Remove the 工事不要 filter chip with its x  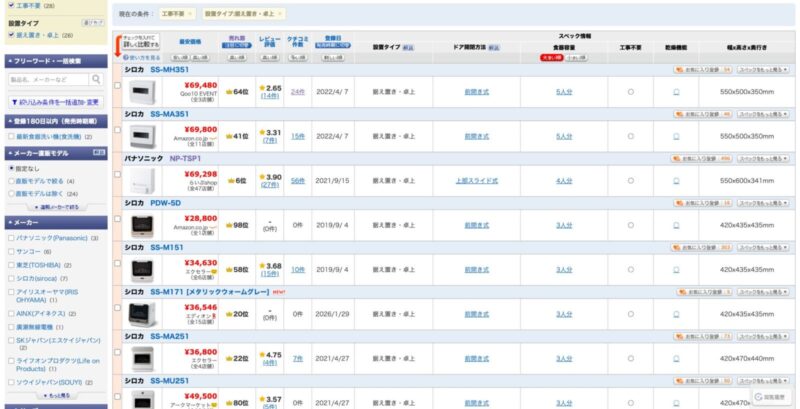point(193,15)
